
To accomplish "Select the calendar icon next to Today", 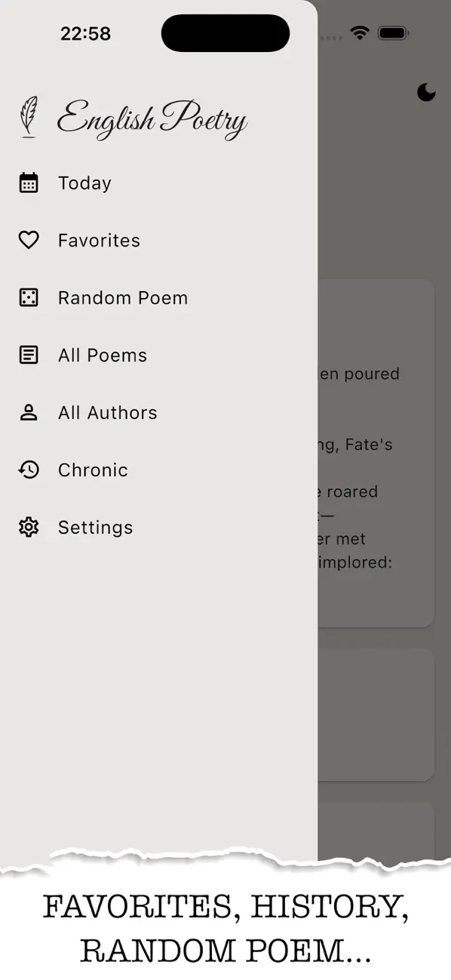I will (x=29, y=182).
